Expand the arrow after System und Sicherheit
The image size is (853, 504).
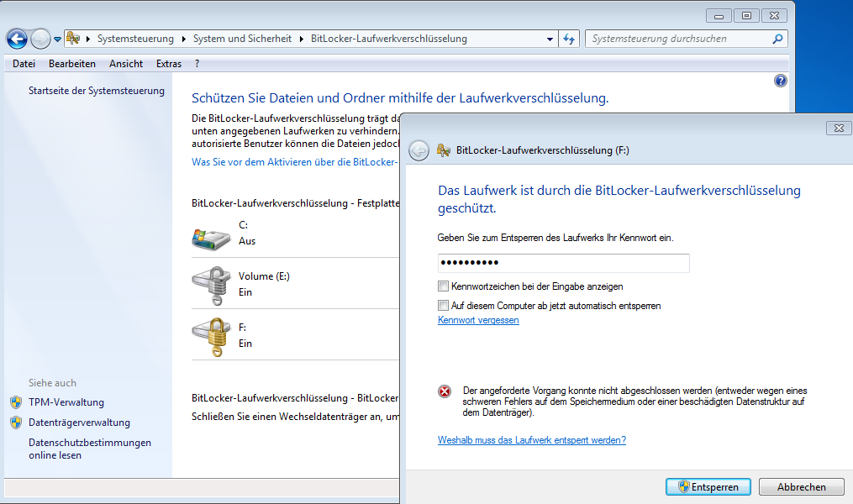(302, 39)
